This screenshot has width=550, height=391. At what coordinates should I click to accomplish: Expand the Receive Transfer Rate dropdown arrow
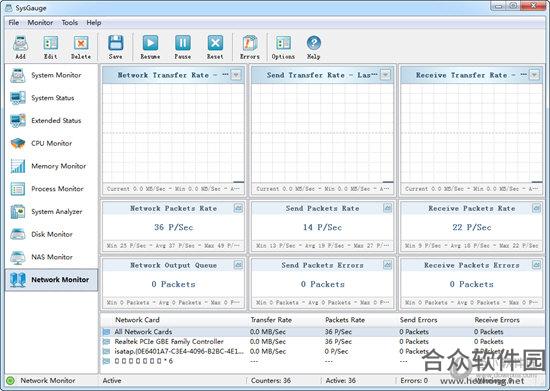[x=535, y=75]
